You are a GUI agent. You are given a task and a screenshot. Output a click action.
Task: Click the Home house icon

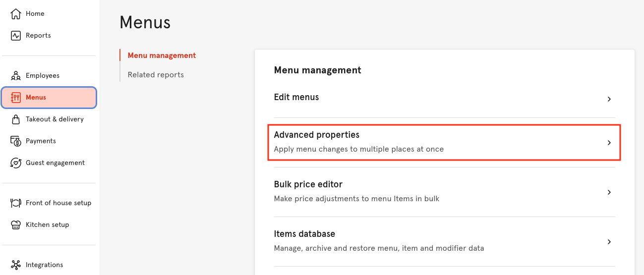pos(16,14)
